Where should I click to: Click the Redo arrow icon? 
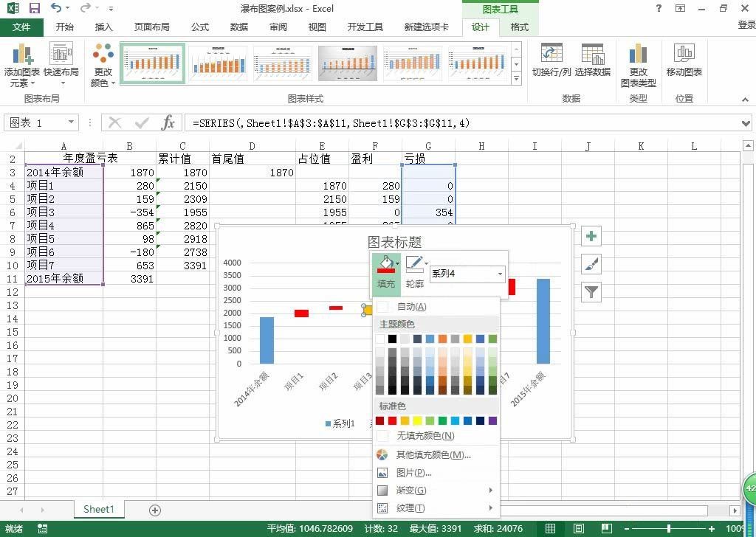tap(86, 7)
